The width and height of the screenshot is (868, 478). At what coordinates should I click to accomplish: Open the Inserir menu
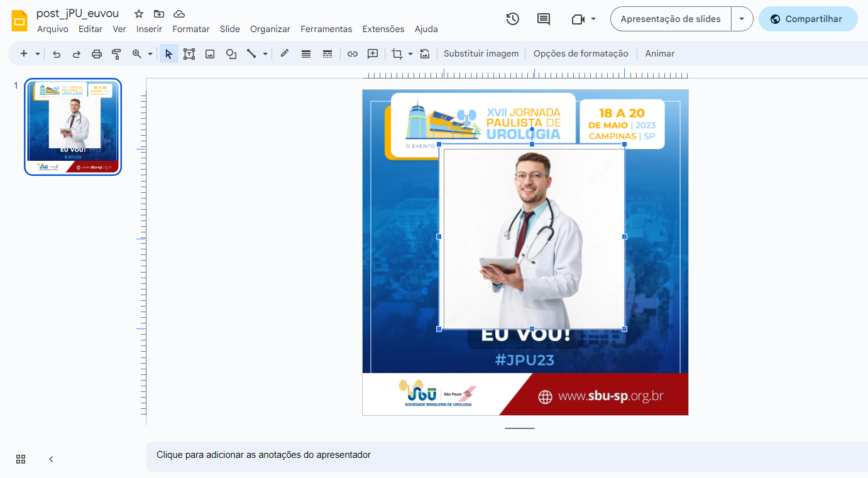pos(149,29)
